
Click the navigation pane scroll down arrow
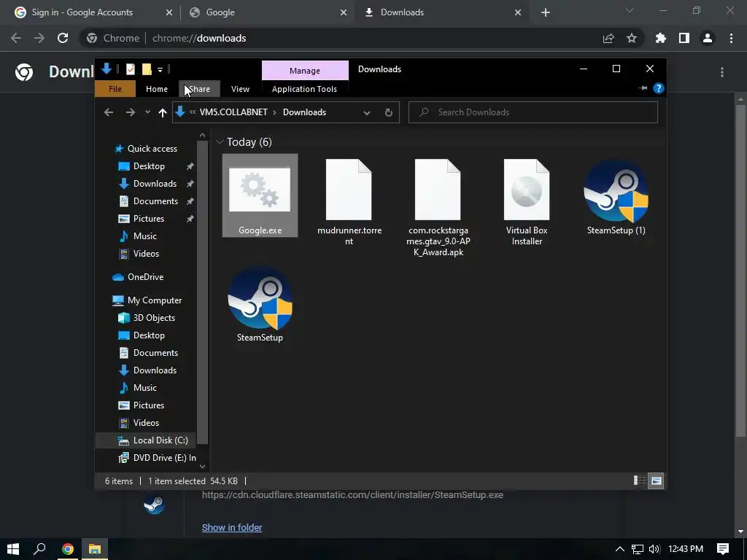coord(202,466)
